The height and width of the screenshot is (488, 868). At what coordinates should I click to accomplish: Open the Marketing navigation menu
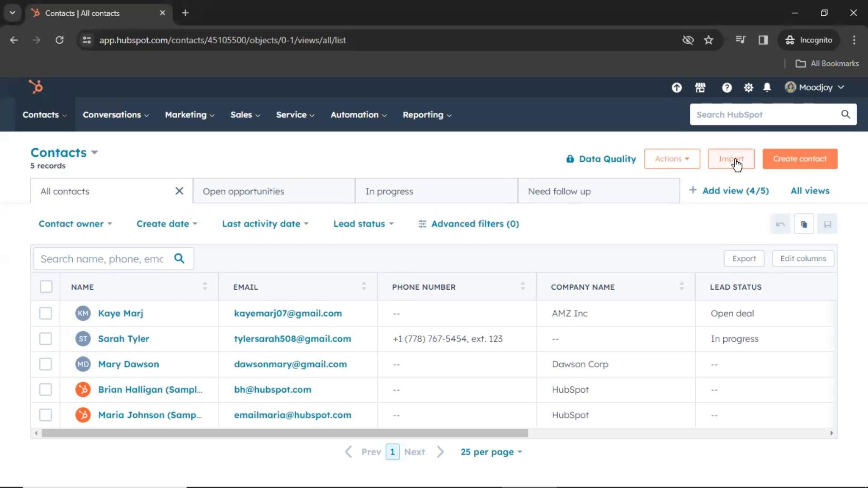pyautogui.click(x=189, y=115)
